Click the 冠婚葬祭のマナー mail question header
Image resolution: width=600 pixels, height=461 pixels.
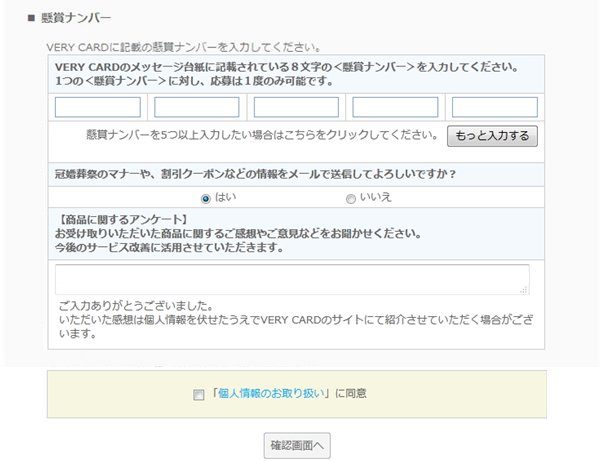(256, 174)
